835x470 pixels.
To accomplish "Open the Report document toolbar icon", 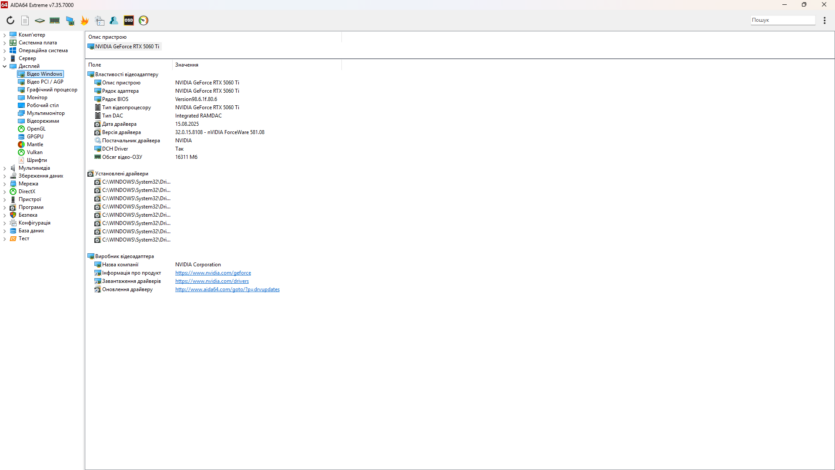I will (25, 20).
